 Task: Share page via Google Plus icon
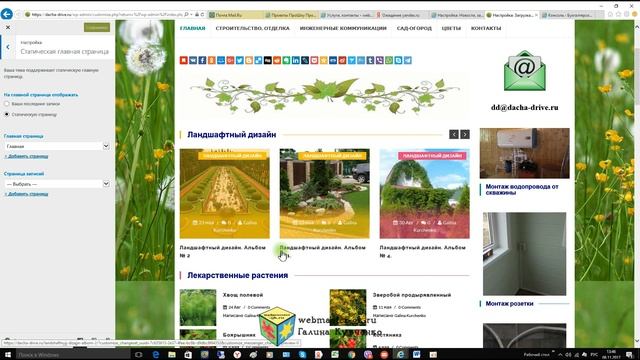(230, 60)
